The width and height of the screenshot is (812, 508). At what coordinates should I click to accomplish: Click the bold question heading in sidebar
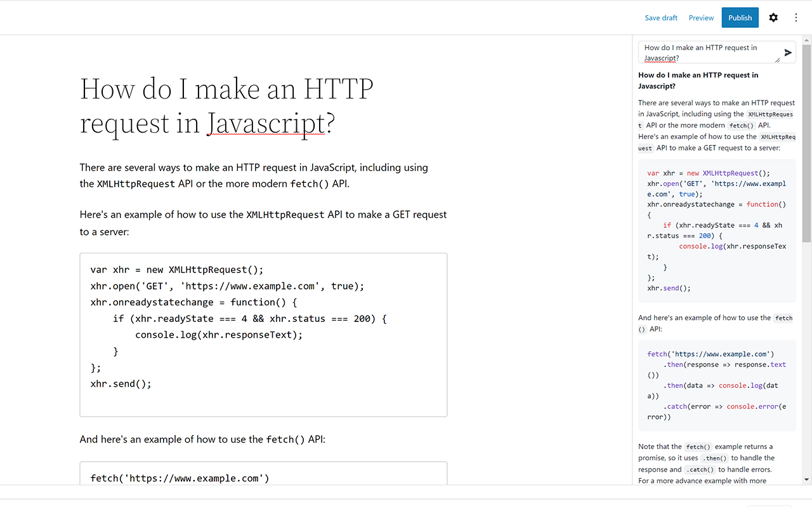(x=698, y=81)
